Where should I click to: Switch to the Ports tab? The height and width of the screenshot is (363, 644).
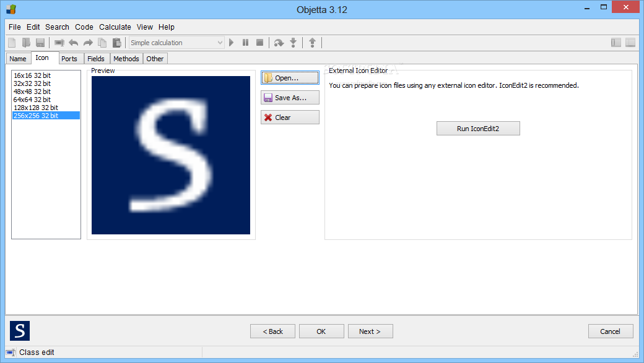[71, 59]
